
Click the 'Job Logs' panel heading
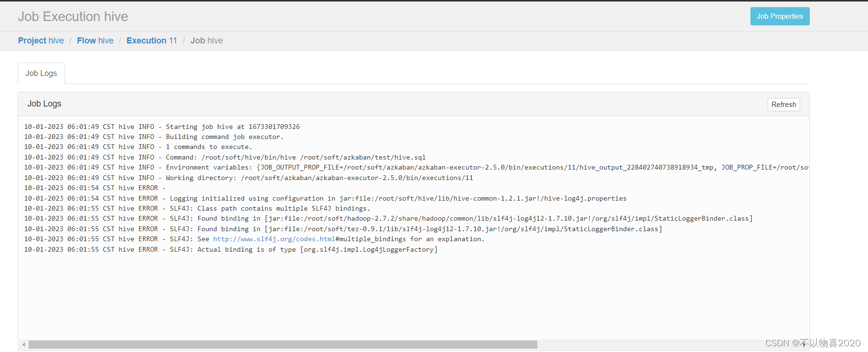tap(44, 104)
